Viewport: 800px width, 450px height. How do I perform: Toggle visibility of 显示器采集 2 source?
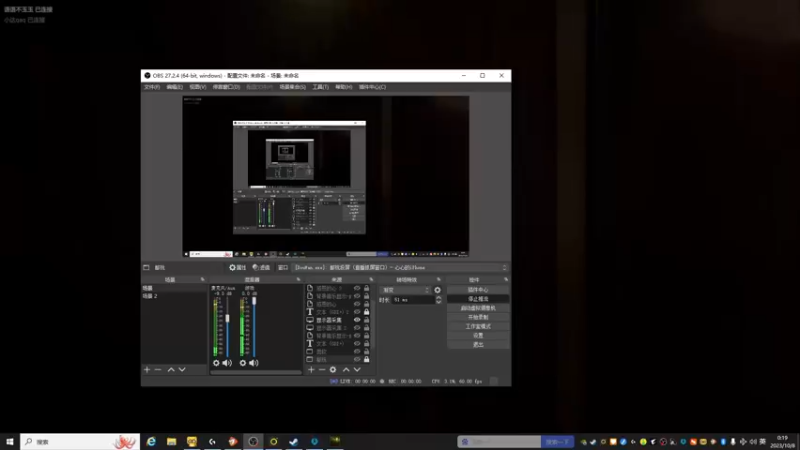click(x=357, y=328)
